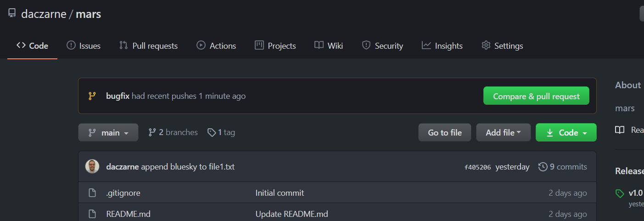
Task: Open the Insights tab
Action: pos(442,45)
